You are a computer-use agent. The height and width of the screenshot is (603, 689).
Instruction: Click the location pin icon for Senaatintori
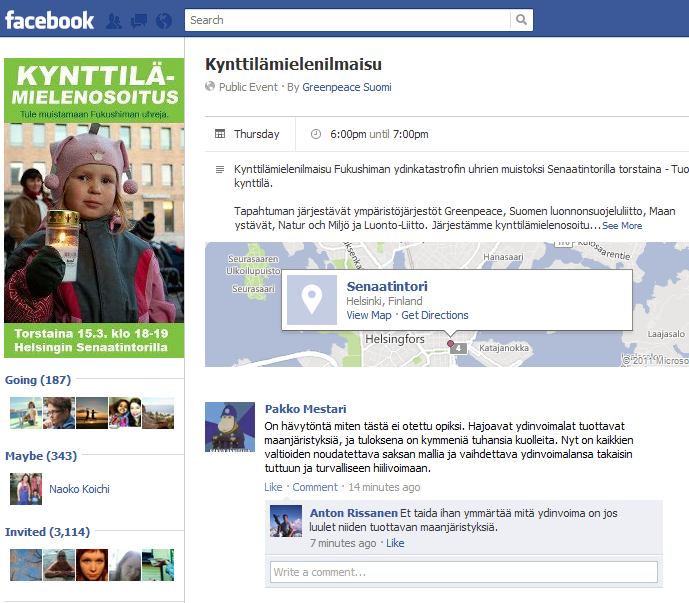coord(312,300)
